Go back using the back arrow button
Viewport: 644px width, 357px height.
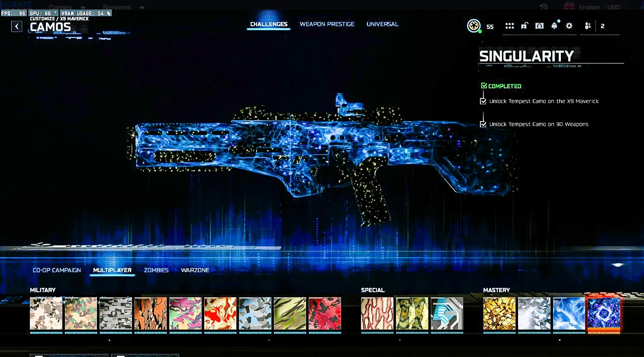point(16,26)
